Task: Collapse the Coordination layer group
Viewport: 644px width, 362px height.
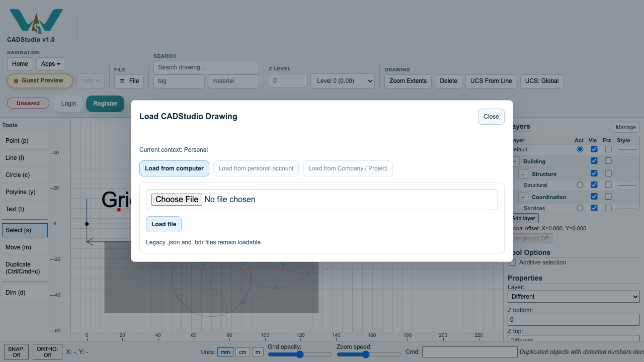Action: pyautogui.click(x=523, y=197)
